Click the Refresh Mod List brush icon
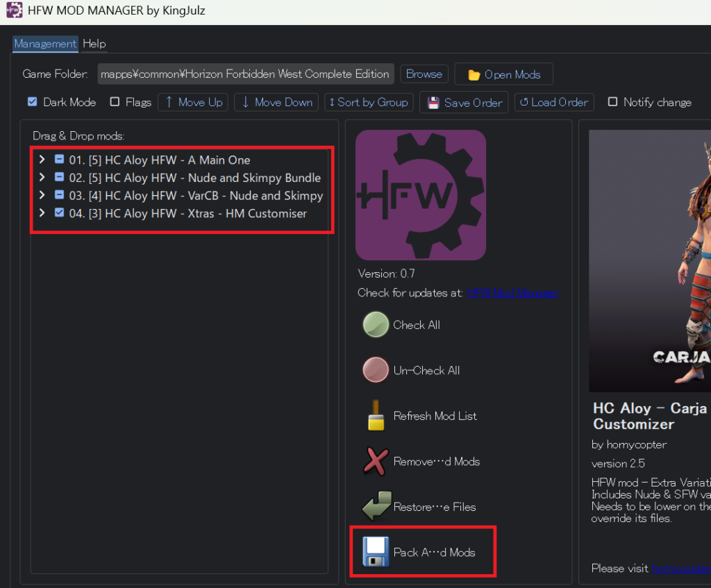Image resolution: width=711 pixels, height=588 pixels. coord(376,416)
